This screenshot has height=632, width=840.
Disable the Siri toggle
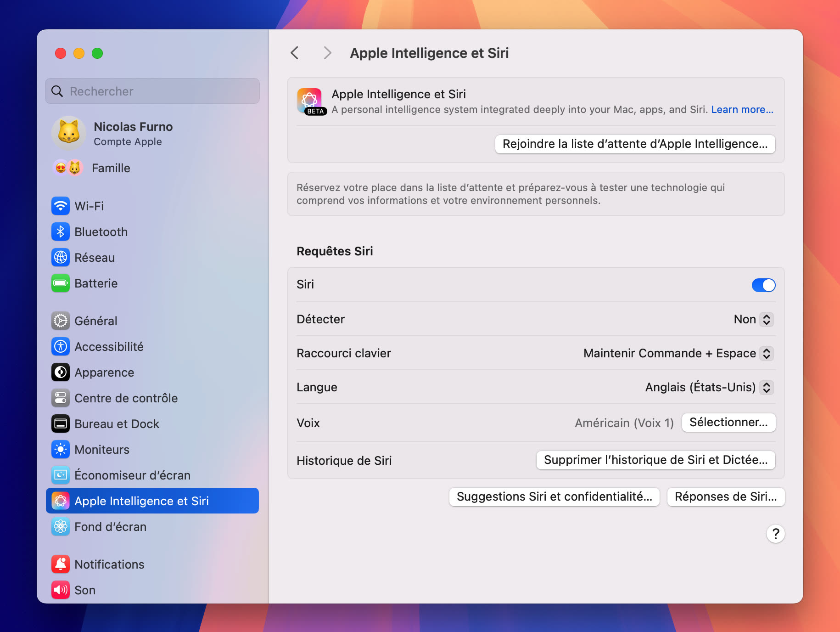click(x=763, y=285)
